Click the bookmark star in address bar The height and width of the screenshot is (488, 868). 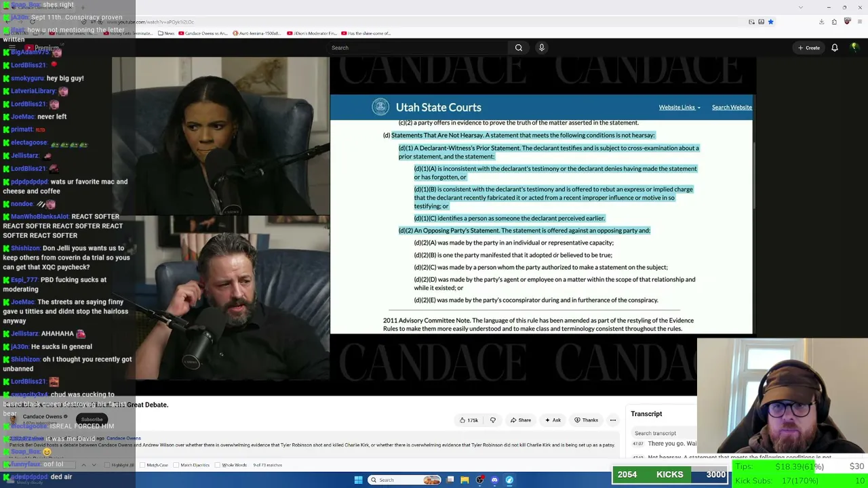[770, 22]
